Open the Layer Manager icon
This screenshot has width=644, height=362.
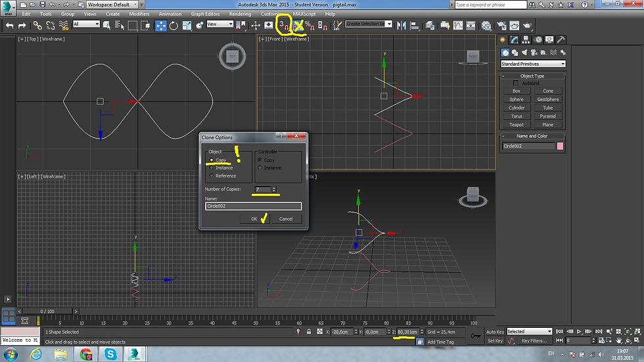[430, 26]
